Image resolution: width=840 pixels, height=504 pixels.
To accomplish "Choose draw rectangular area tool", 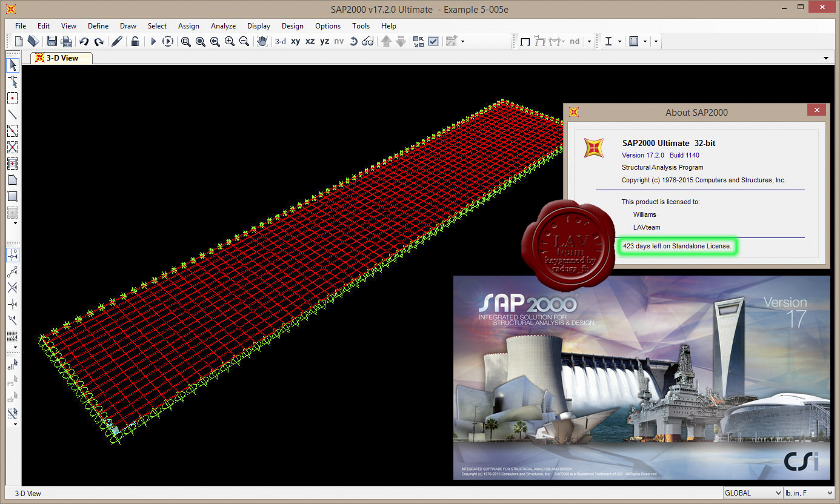I will [12, 196].
